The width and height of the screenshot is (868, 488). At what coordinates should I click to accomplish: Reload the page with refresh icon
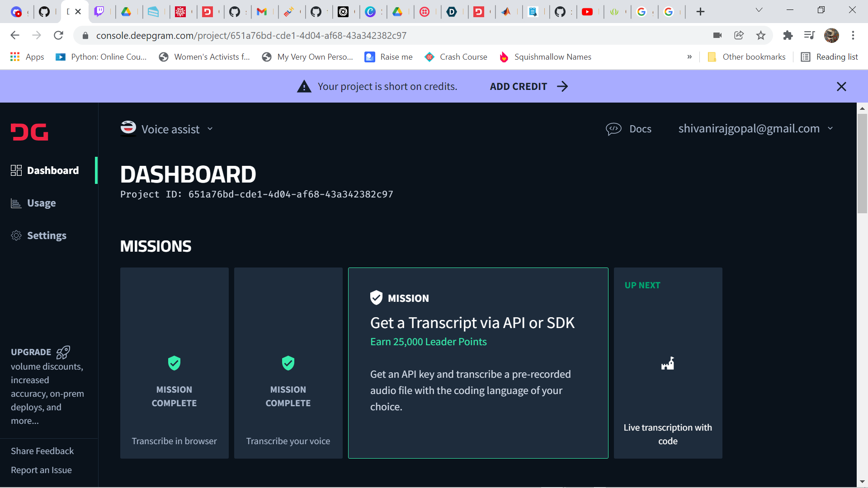(x=58, y=35)
